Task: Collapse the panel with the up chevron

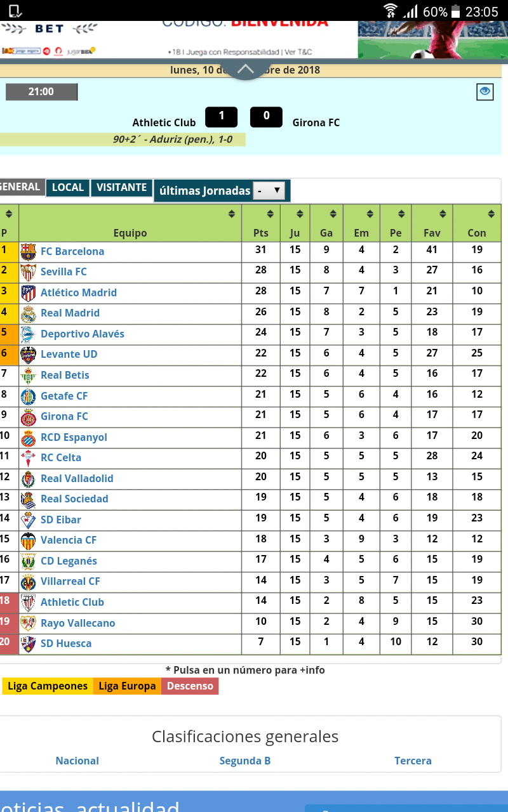Action: pos(245,69)
